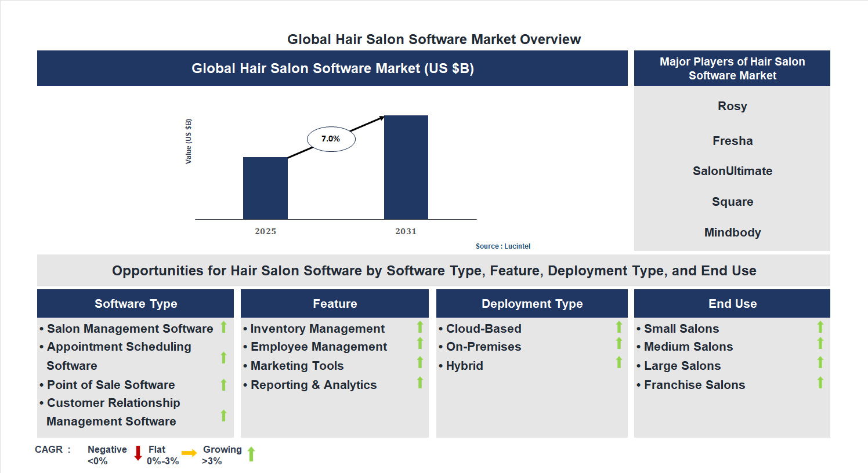Click the 2031 bar in the market chart

[406, 167]
